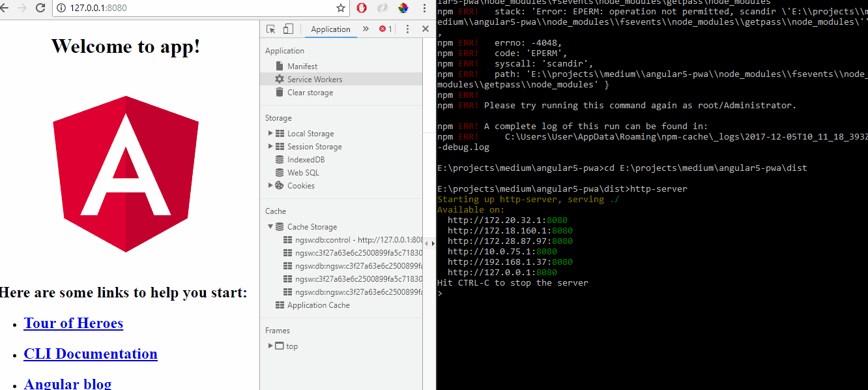Collapse the Cache Storage arrow
Image resolution: width=868 pixels, height=390 pixels.
tap(270, 226)
